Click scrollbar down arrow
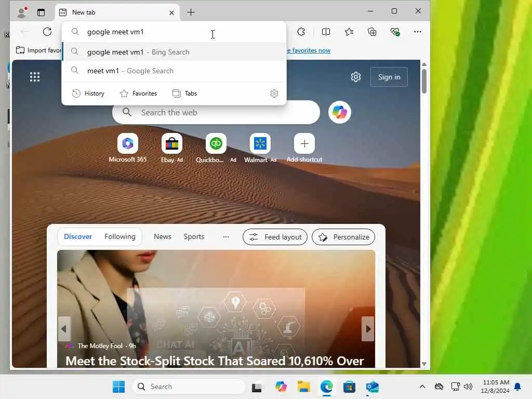 424,364
